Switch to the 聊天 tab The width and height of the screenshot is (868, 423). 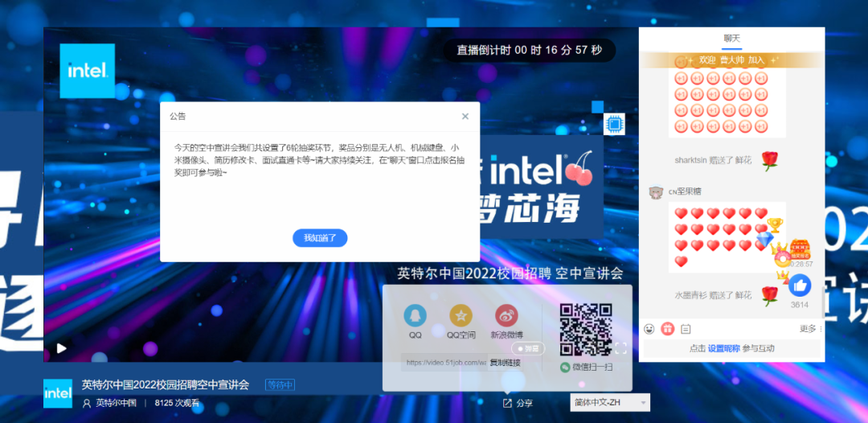pyautogui.click(x=731, y=38)
